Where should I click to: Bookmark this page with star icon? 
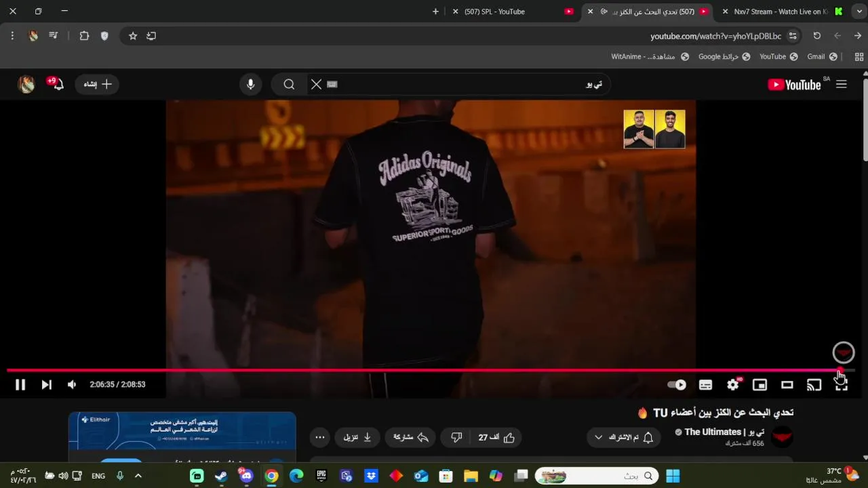[133, 36]
